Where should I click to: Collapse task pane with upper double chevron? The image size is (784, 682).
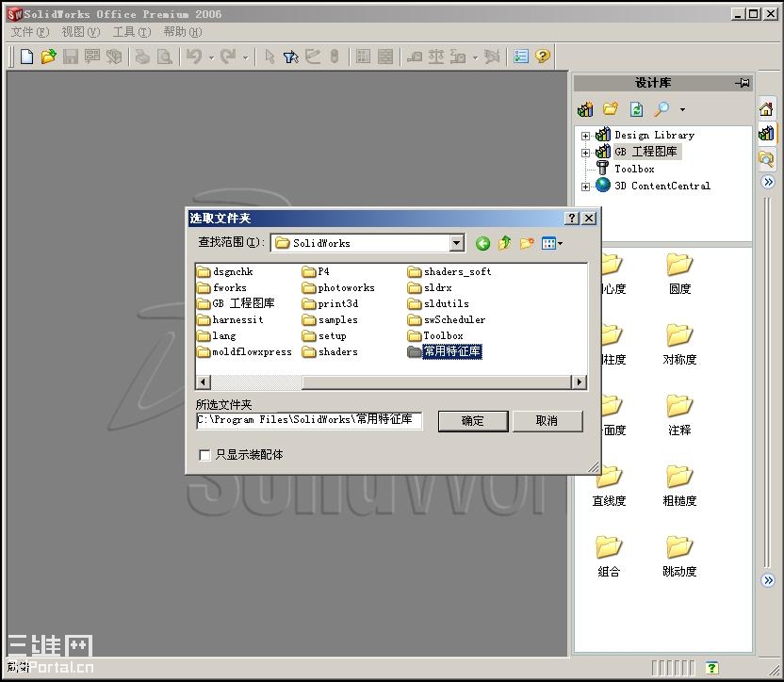768,182
